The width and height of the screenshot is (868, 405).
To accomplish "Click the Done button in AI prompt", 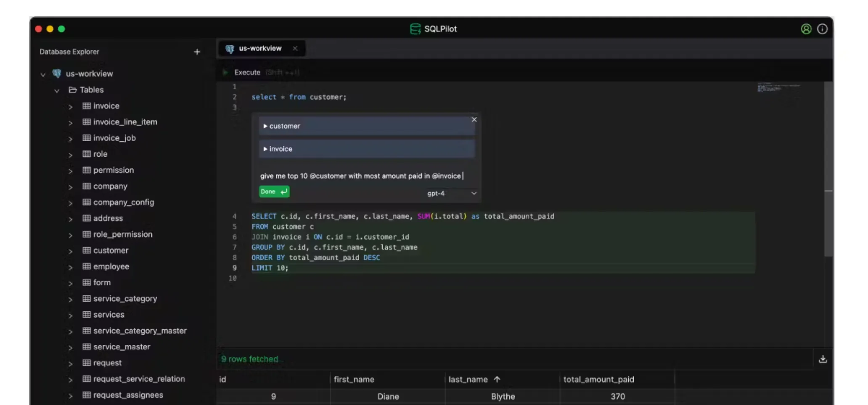I will coord(274,192).
